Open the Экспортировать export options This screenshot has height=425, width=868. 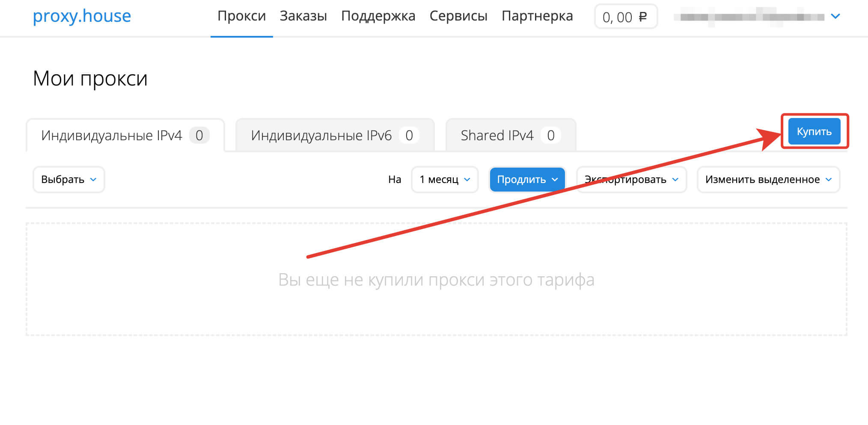[x=631, y=180]
